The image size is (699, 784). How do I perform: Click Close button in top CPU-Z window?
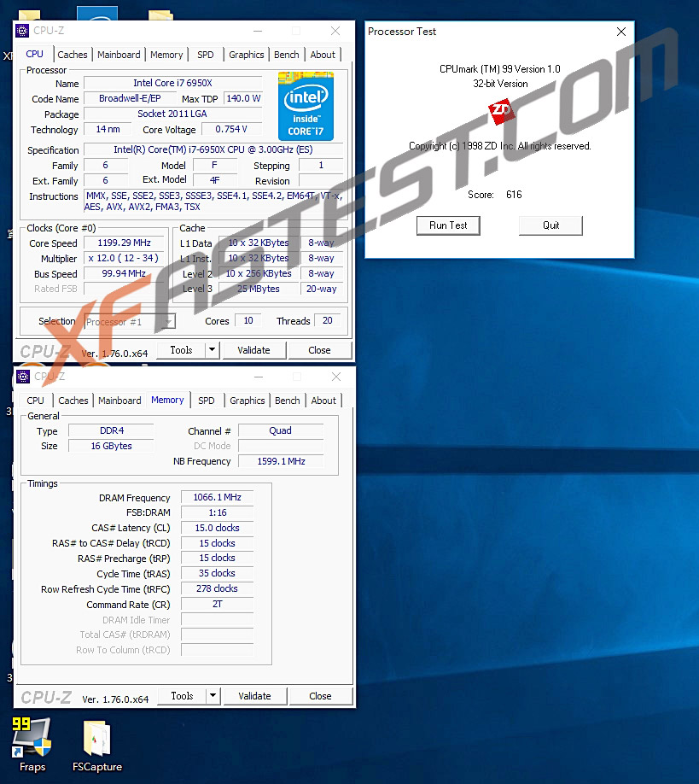tap(320, 350)
